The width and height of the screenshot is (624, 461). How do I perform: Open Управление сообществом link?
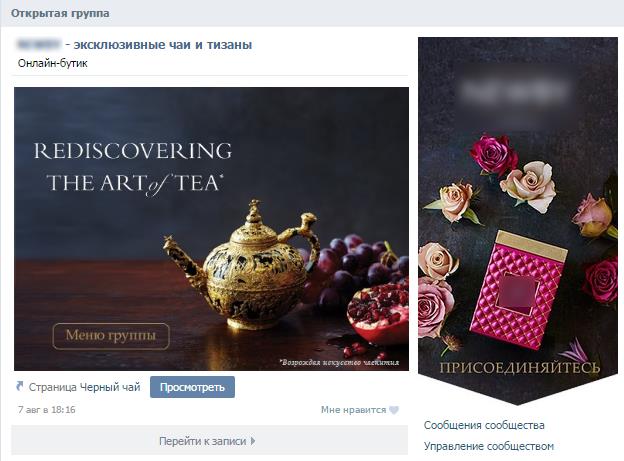(489, 446)
